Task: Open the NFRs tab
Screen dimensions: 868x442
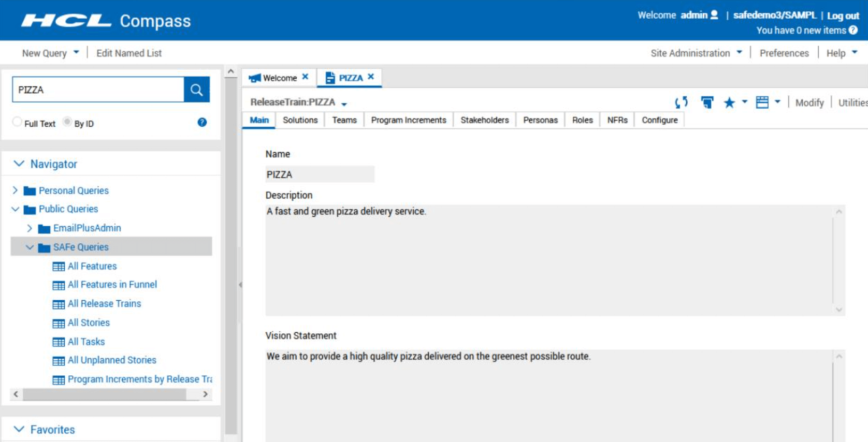Action: pyautogui.click(x=617, y=120)
